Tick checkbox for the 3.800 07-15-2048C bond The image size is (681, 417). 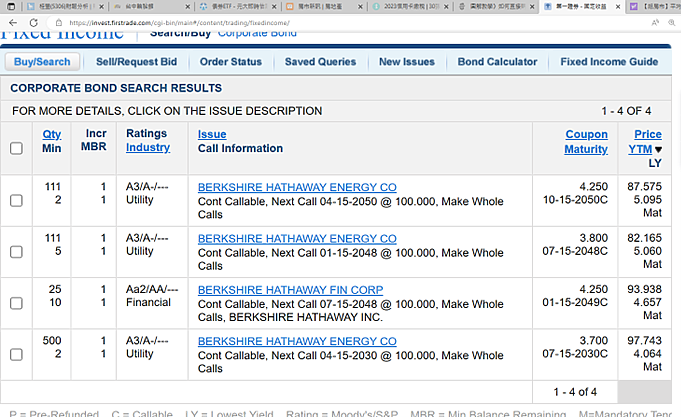pyautogui.click(x=16, y=252)
